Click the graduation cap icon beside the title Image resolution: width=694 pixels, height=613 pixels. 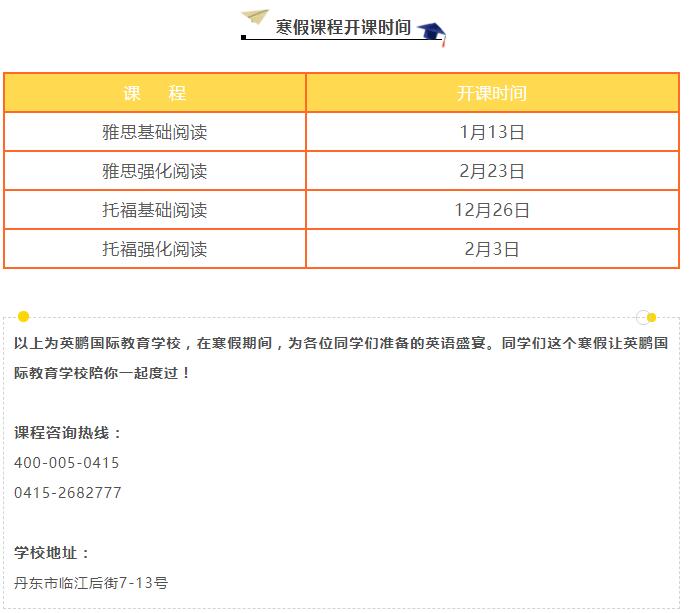tap(432, 34)
